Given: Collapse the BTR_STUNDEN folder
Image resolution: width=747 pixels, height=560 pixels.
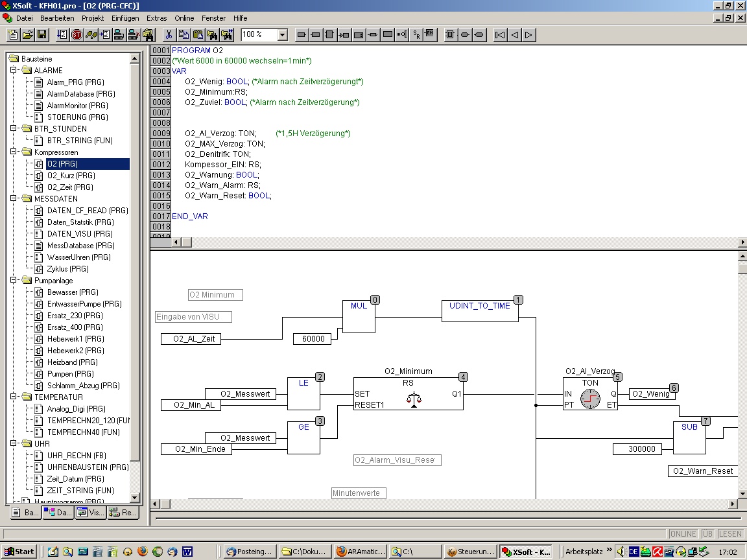Looking at the screenshot, I should tap(14, 128).
